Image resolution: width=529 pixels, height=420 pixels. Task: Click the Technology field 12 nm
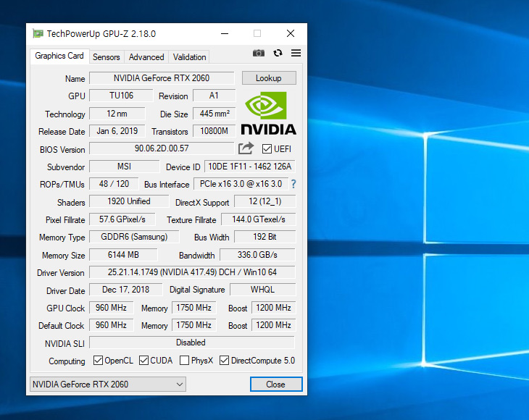(x=117, y=114)
